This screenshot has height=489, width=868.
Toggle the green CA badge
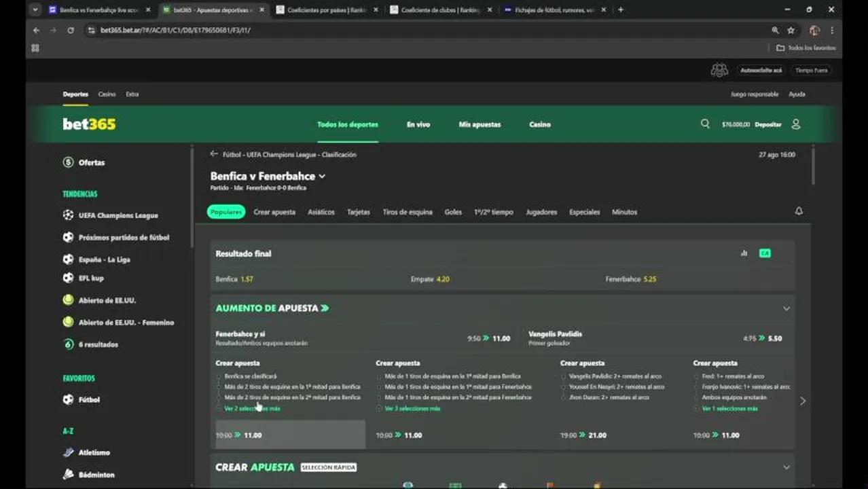(765, 253)
